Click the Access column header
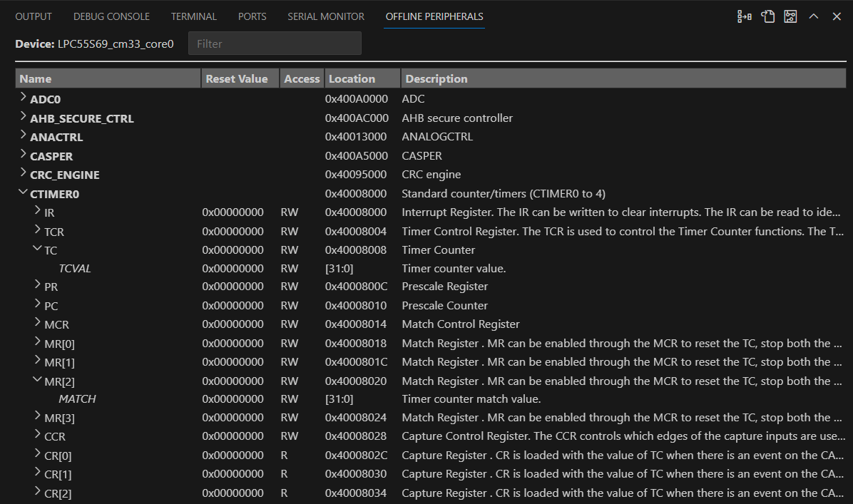This screenshot has height=504, width=853. click(302, 78)
